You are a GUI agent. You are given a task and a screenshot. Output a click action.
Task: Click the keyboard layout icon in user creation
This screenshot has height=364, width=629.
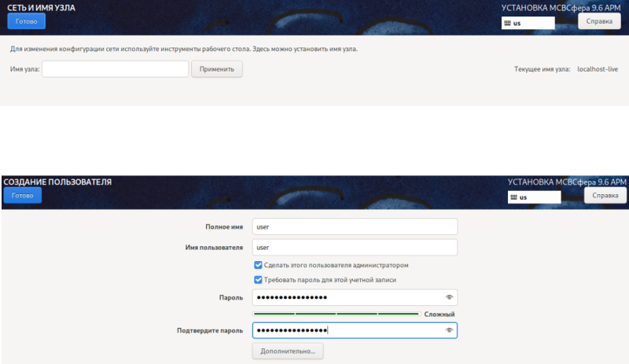(x=513, y=197)
